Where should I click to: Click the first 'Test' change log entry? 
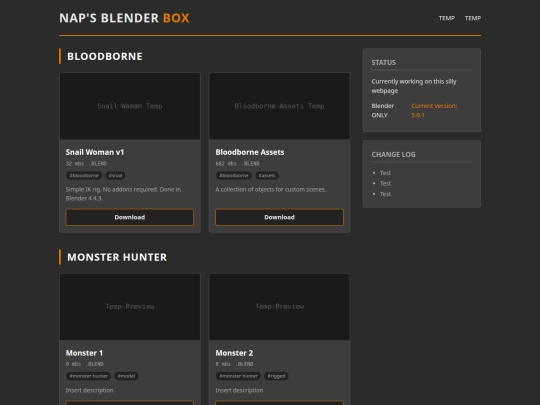tap(385, 173)
